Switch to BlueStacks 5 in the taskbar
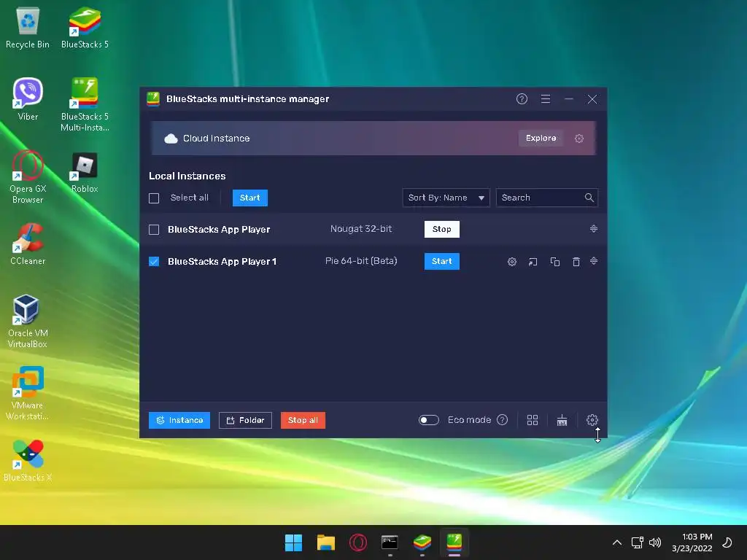 [422, 542]
